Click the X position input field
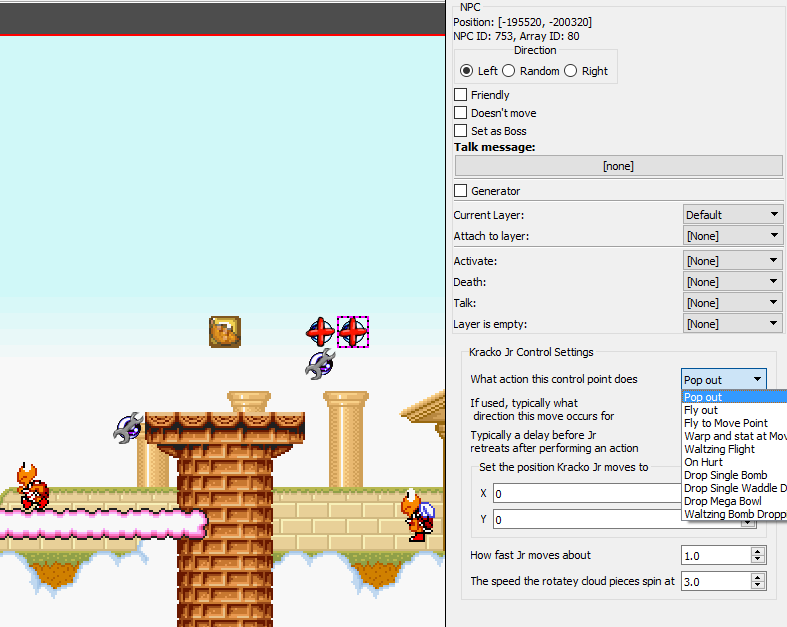Viewport: 787px width, 627px height. tap(587, 493)
